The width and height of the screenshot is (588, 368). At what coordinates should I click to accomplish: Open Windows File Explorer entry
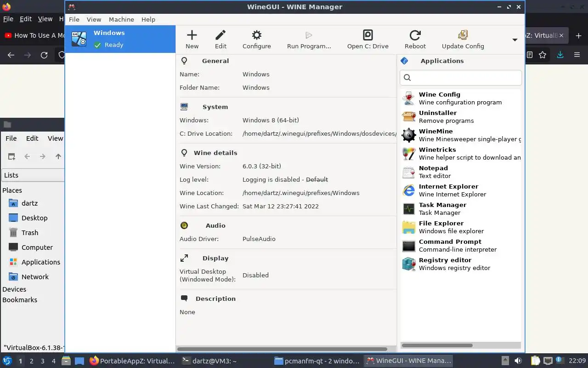pyautogui.click(x=461, y=227)
